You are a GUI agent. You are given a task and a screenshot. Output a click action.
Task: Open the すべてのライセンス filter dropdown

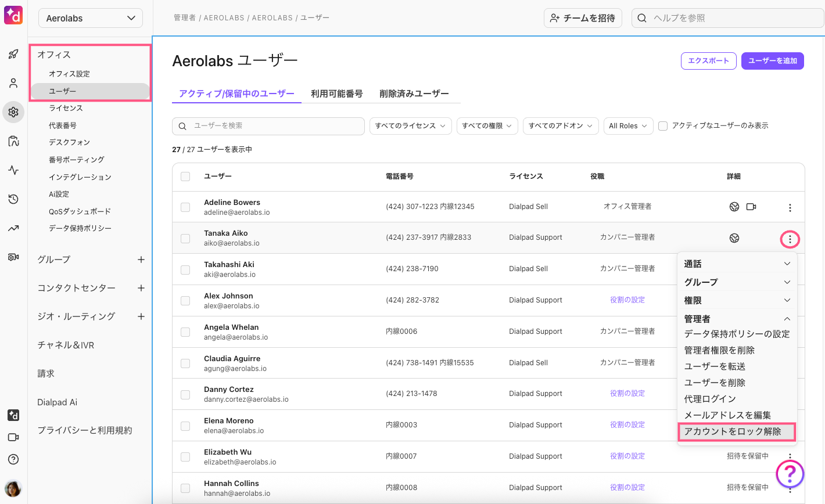coord(410,126)
